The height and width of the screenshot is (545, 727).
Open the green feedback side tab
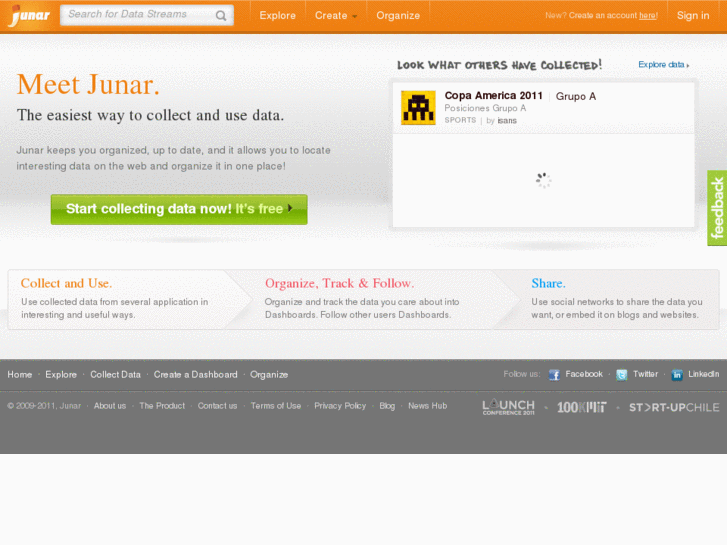(717, 208)
